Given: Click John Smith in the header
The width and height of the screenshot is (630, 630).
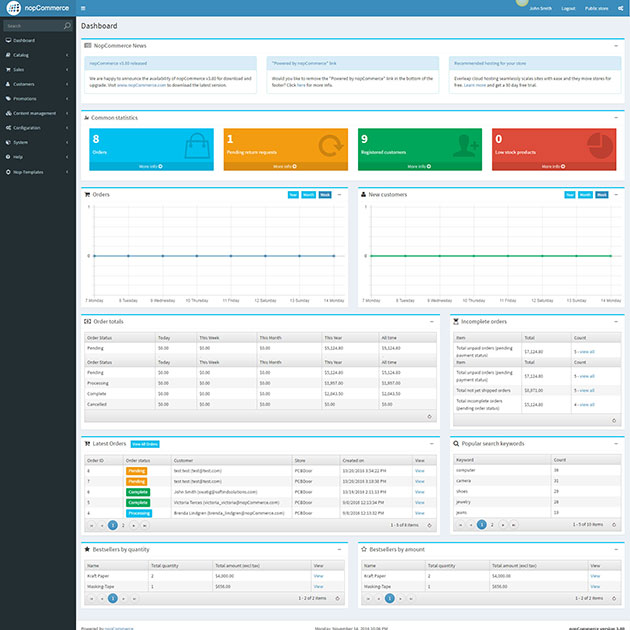Looking at the screenshot, I should (540, 8).
